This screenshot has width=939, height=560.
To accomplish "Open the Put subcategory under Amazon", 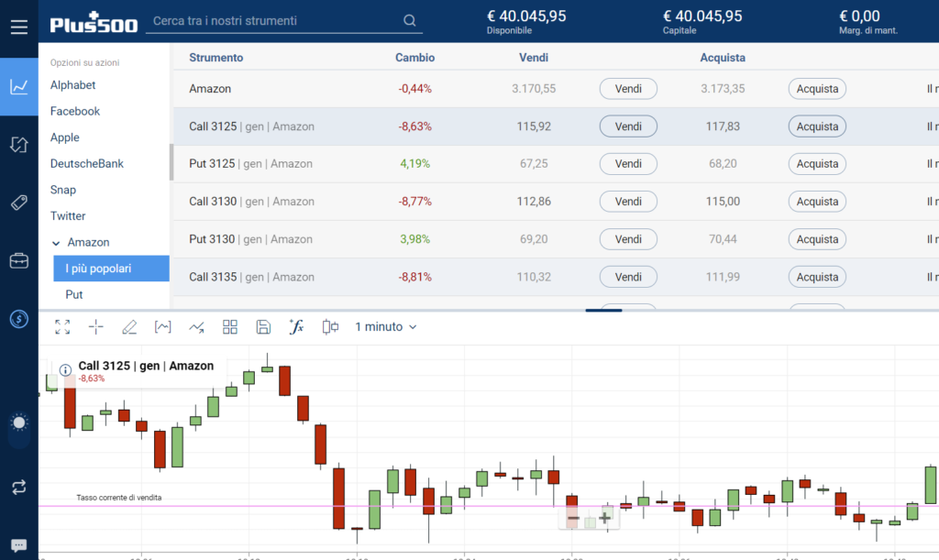I will pos(74,294).
